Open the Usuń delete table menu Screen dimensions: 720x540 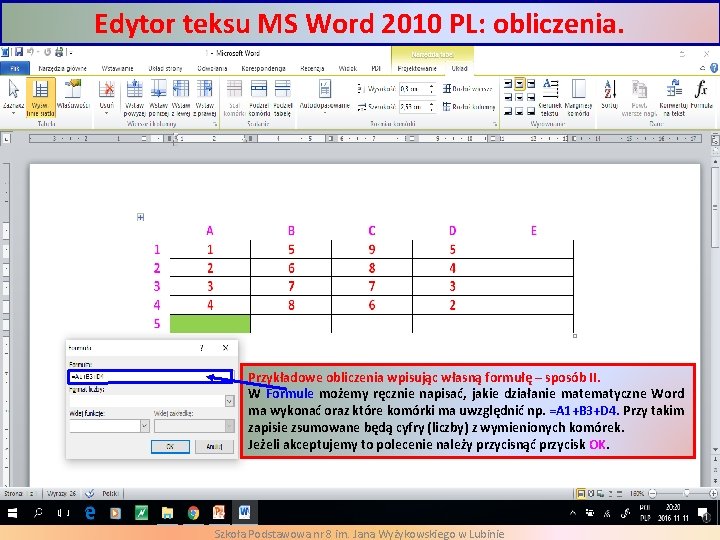point(107,96)
